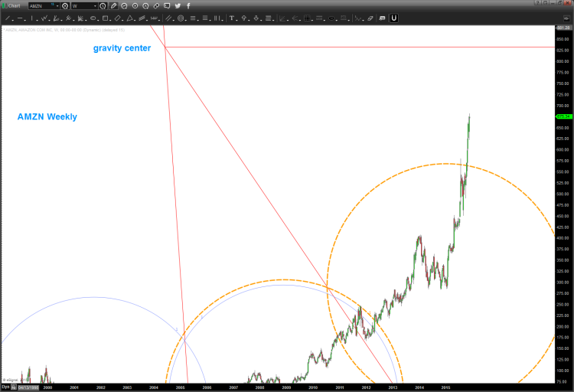
Task: Select the Fibonacci circles tool
Action: point(181,18)
